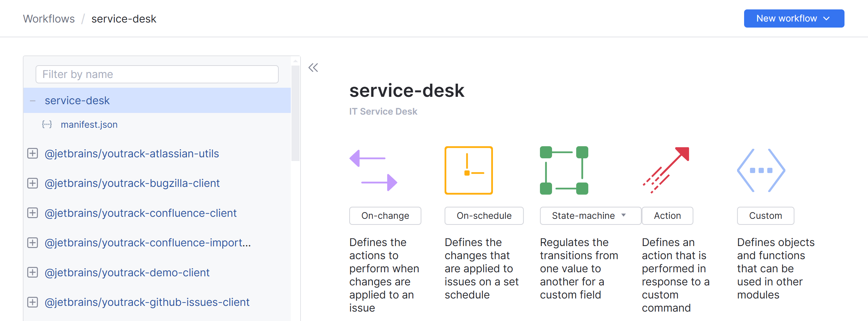
Task: Click the Action rule button
Action: coord(667,215)
